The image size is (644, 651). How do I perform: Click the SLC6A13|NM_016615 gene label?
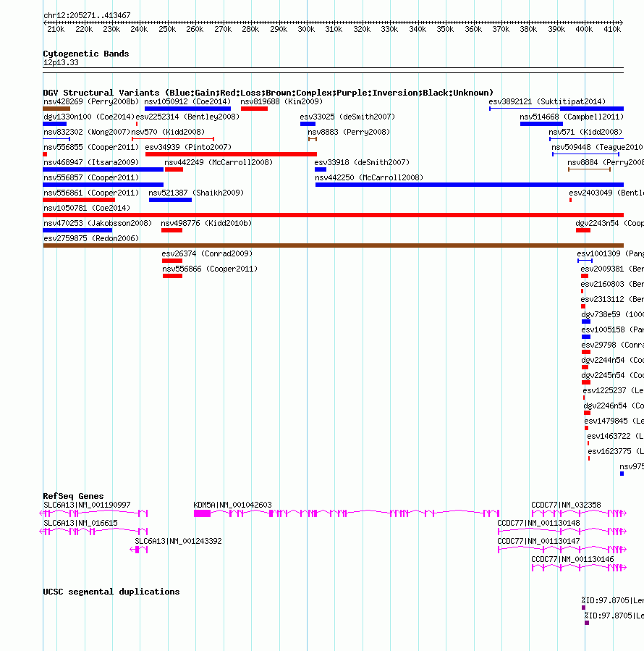click(x=80, y=523)
